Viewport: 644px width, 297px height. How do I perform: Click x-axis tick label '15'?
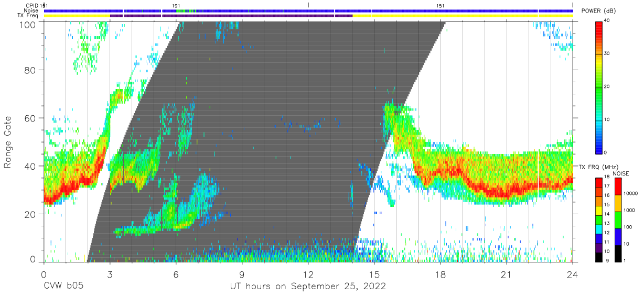pos(374,274)
